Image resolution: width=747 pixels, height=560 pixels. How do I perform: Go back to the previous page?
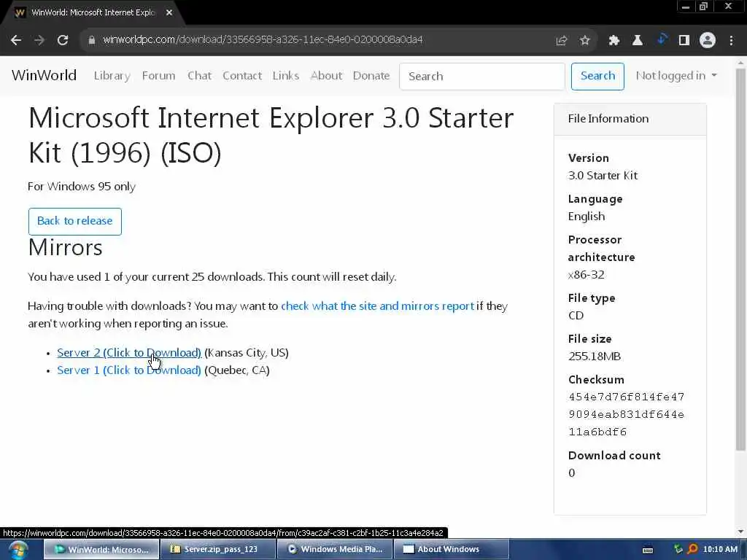coord(16,40)
